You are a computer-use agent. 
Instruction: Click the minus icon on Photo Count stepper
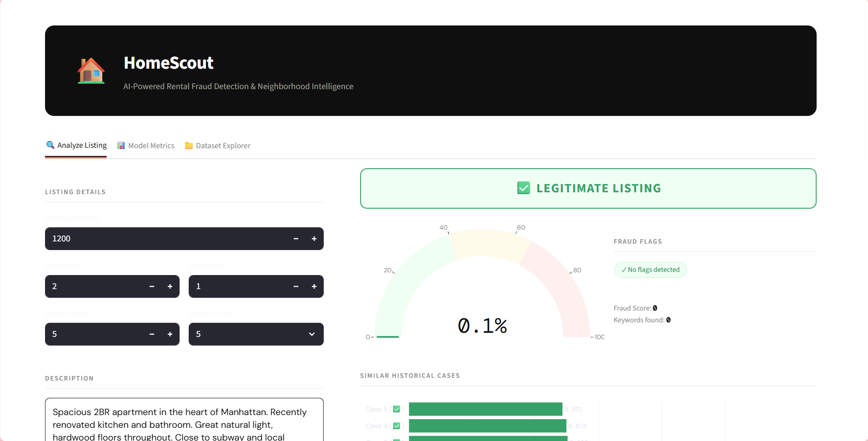[151, 334]
